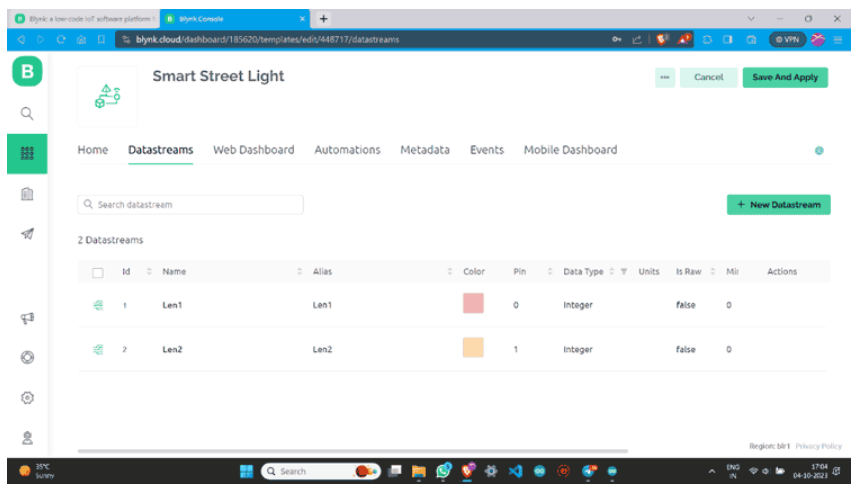Click the paper plane icon in the sidebar

coord(27,233)
